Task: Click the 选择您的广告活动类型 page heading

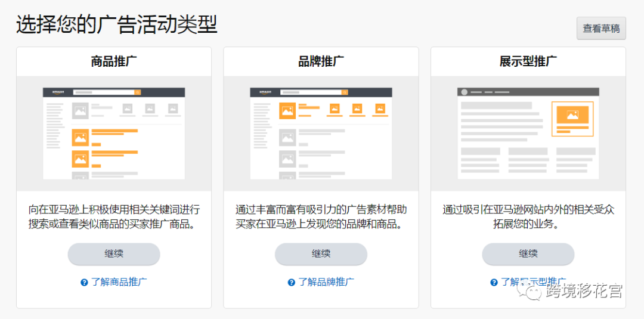Action: click(117, 25)
